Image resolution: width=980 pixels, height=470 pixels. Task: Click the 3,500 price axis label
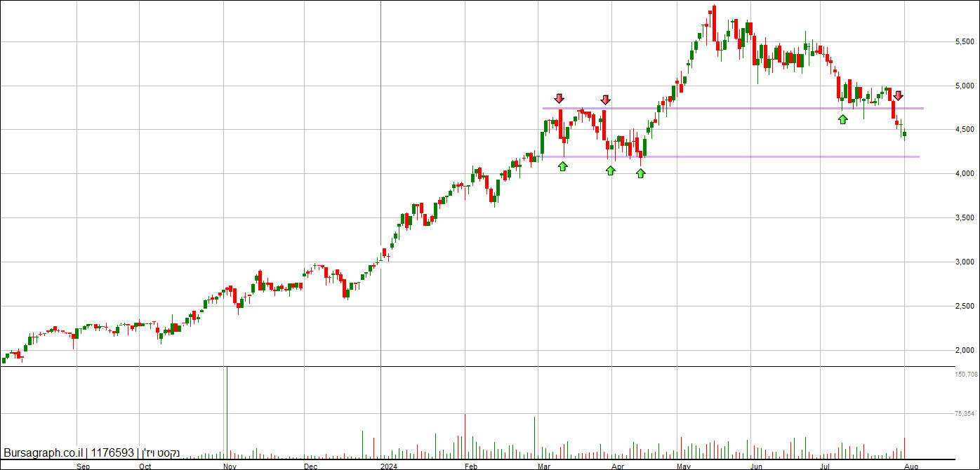[965, 218]
